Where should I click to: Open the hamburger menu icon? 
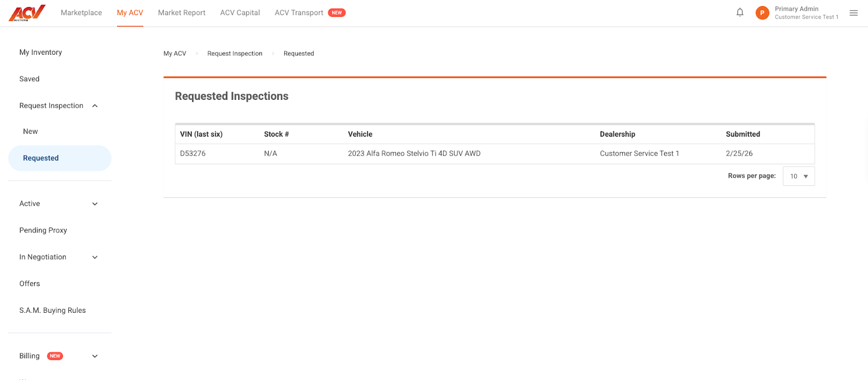click(854, 13)
